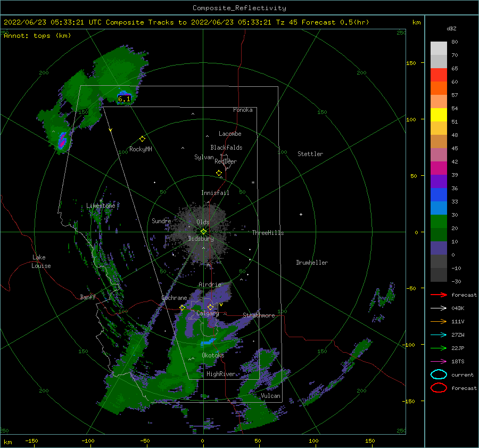Click the HighRiver city label
Screen dimensions: 479x448
click(221, 374)
